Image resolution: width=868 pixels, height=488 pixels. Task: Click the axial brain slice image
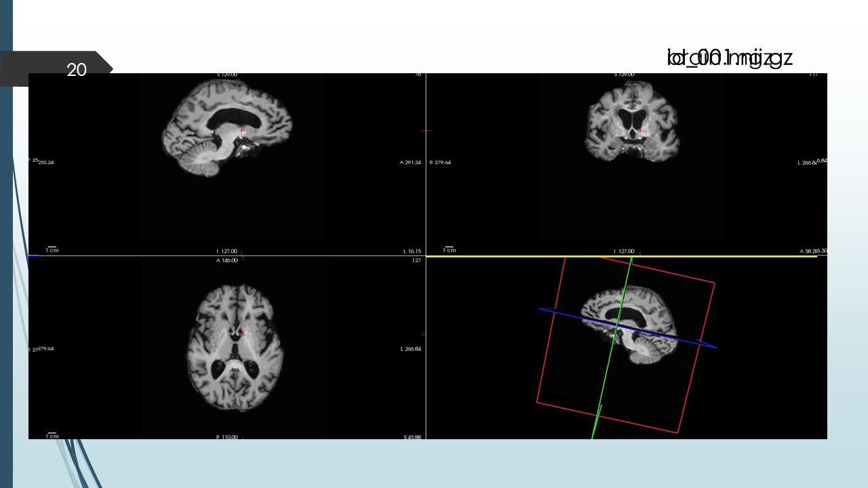pos(235,348)
